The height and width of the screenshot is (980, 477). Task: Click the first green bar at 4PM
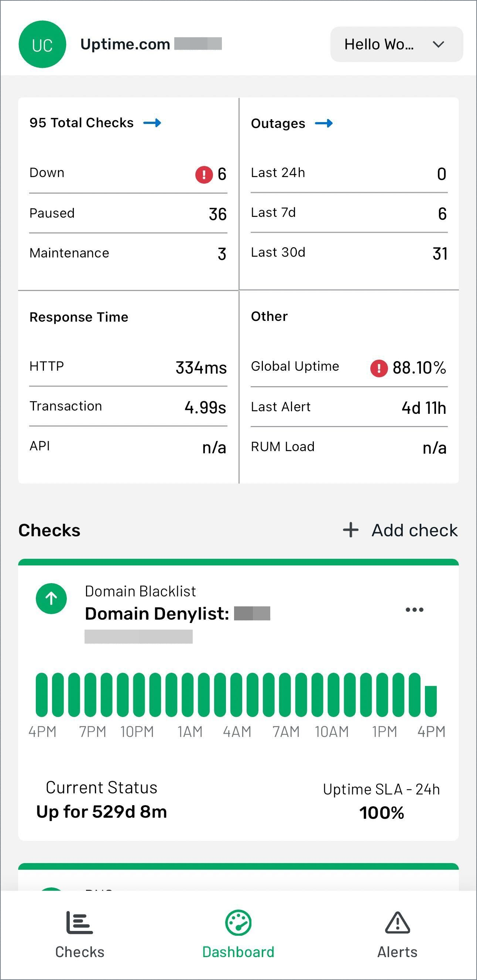(42, 695)
